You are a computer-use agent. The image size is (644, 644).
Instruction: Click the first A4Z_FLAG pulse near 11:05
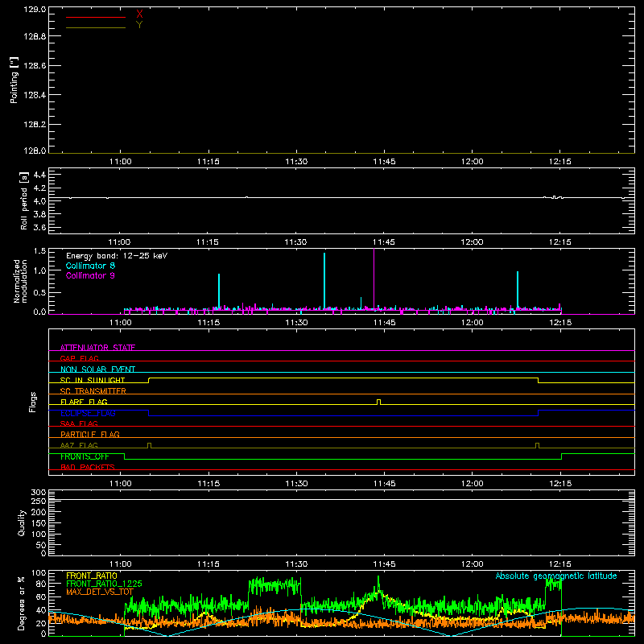(x=149, y=445)
